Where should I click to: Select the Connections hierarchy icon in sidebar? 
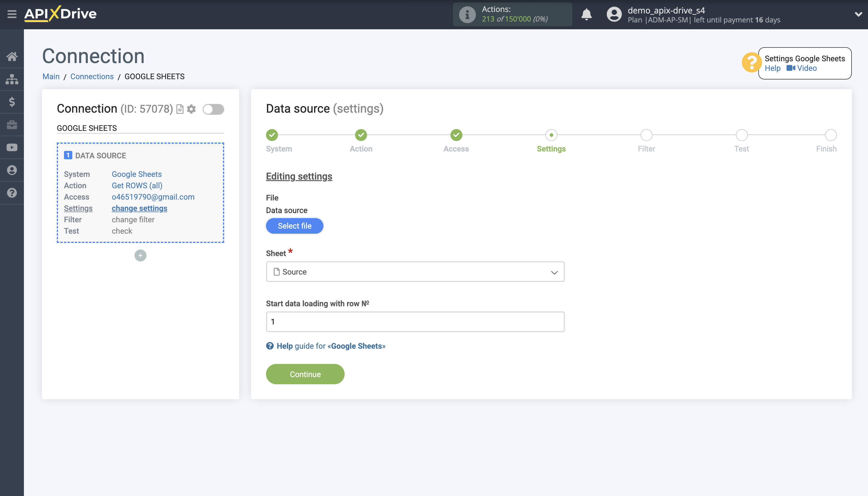12,79
